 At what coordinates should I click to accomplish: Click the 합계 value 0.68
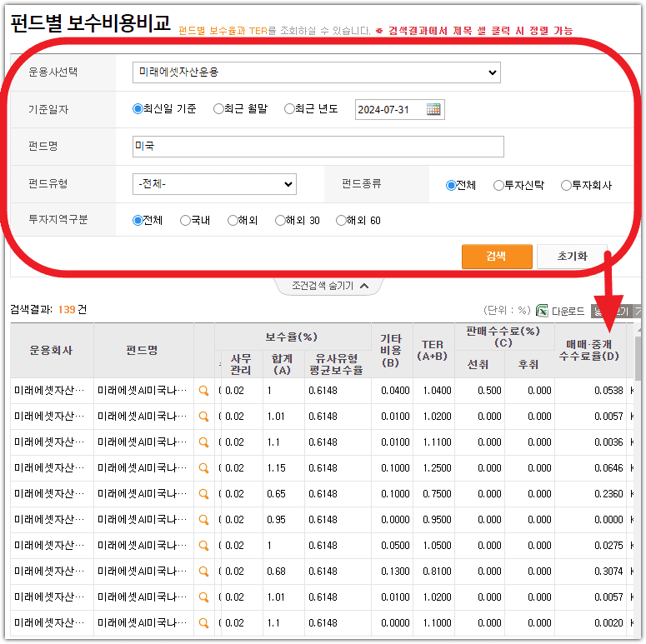[276, 572]
